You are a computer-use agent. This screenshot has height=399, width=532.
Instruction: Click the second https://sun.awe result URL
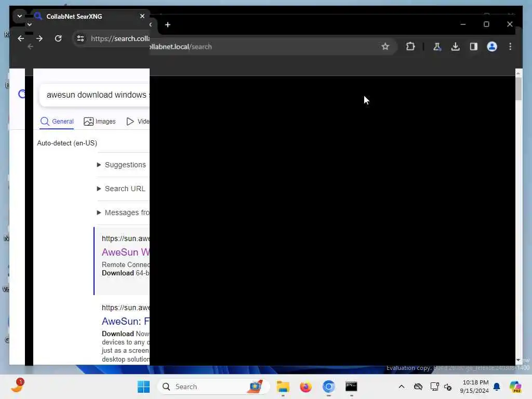pos(126,308)
